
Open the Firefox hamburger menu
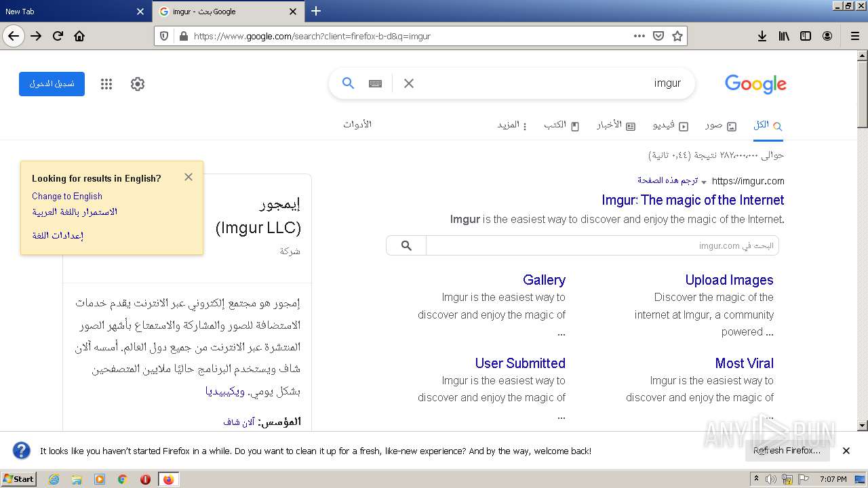[854, 36]
